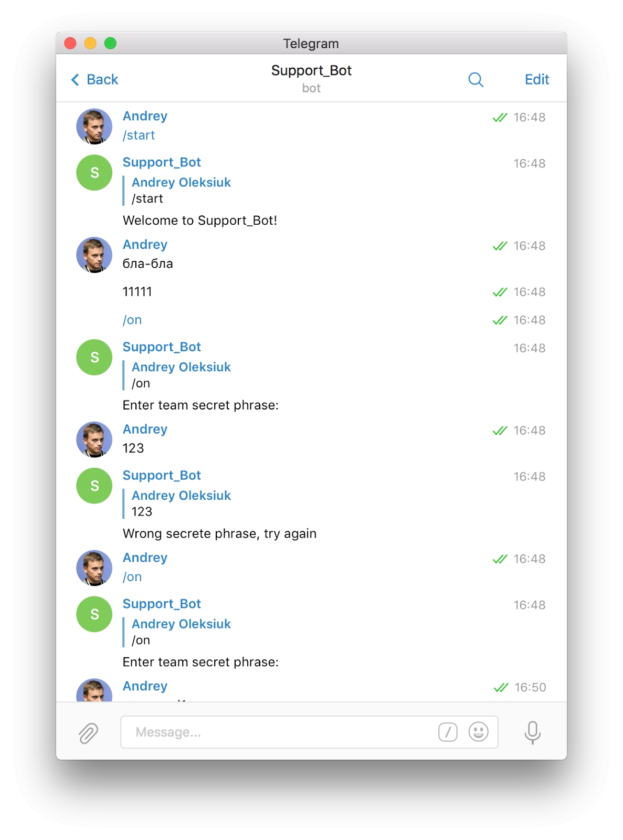Click Andrey sender name above бла-бла
The height and width of the screenshot is (840, 623).
(x=145, y=245)
